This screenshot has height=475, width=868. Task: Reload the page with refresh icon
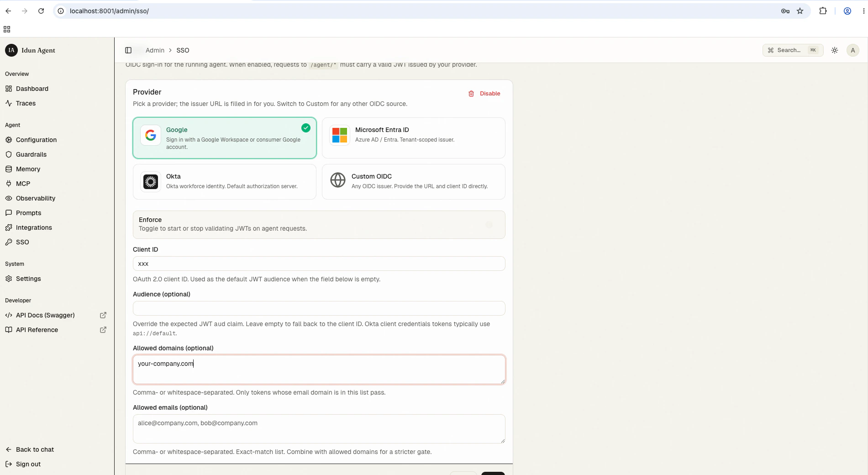(x=41, y=11)
